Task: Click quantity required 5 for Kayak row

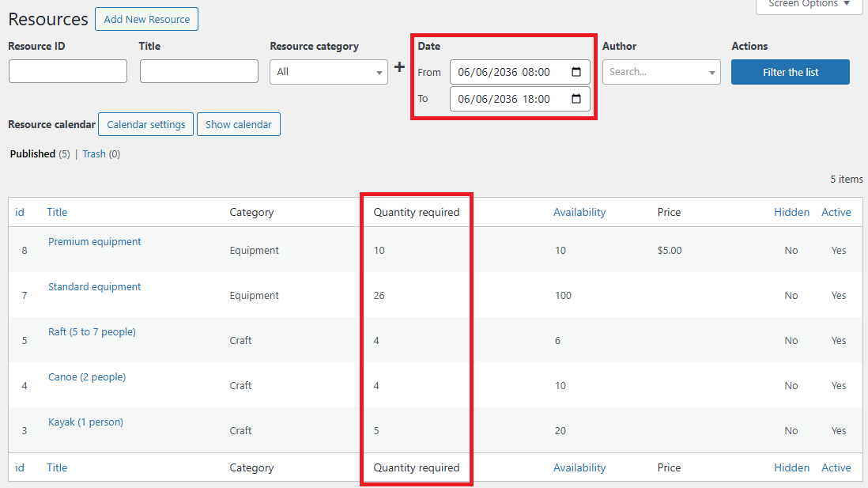Action: pyautogui.click(x=376, y=430)
